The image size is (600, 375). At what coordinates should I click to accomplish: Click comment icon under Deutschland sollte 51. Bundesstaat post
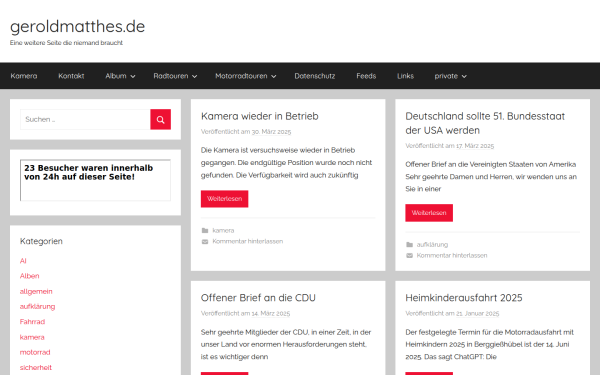pyautogui.click(x=409, y=256)
